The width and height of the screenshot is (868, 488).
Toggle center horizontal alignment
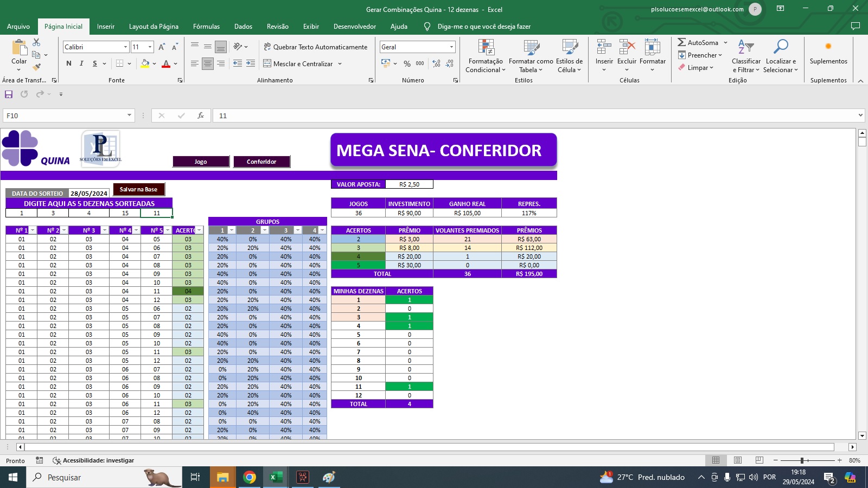pyautogui.click(x=208, y=63)
